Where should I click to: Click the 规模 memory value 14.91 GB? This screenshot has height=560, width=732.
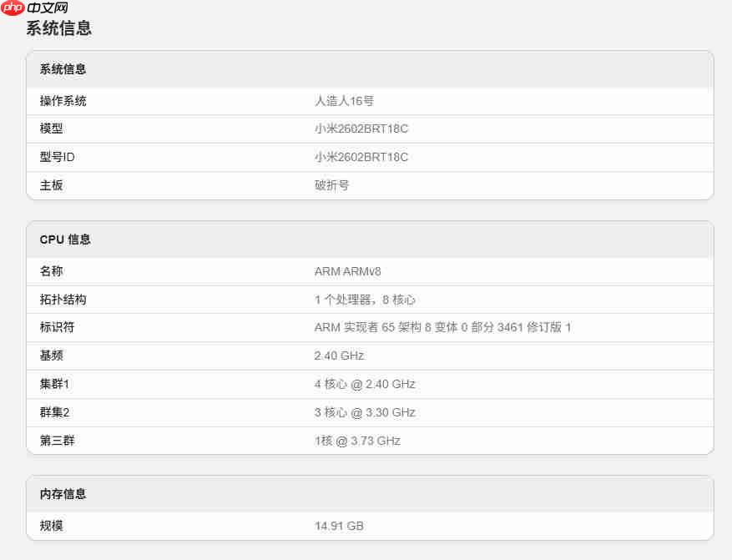(x=340, y=526)
